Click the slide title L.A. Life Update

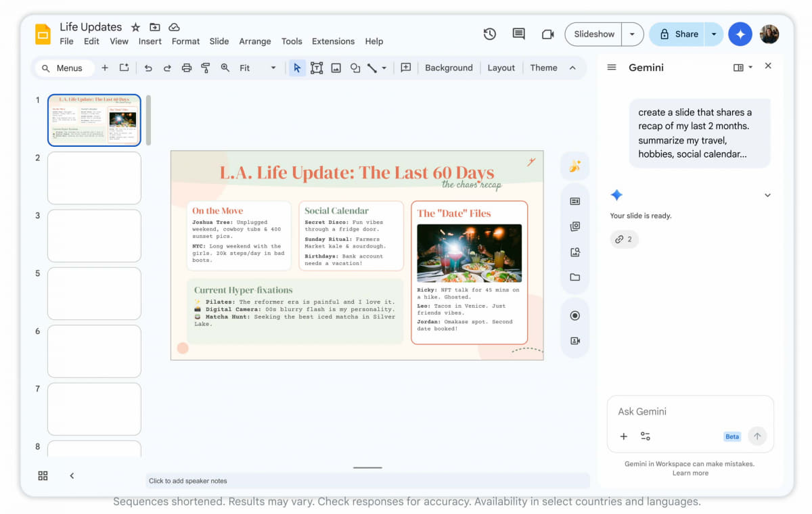pos(357,172)
